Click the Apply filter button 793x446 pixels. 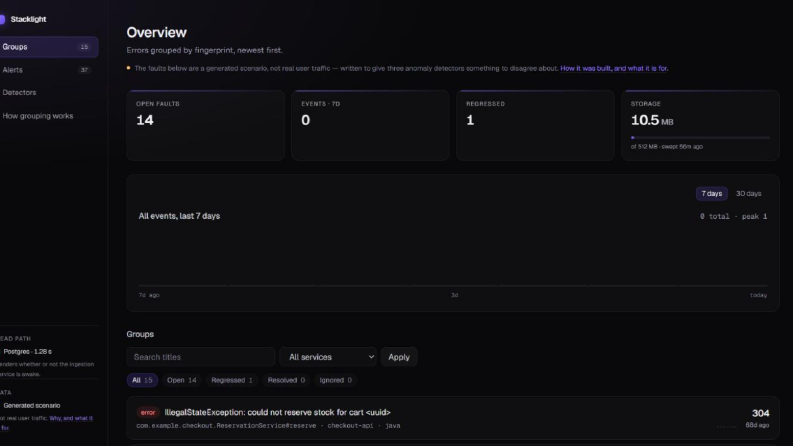[x=399, y=357]
